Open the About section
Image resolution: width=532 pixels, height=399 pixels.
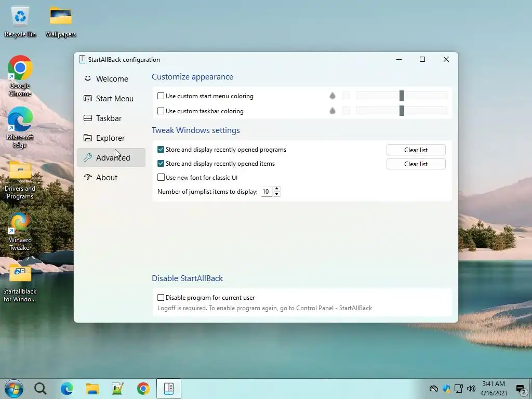111,178
